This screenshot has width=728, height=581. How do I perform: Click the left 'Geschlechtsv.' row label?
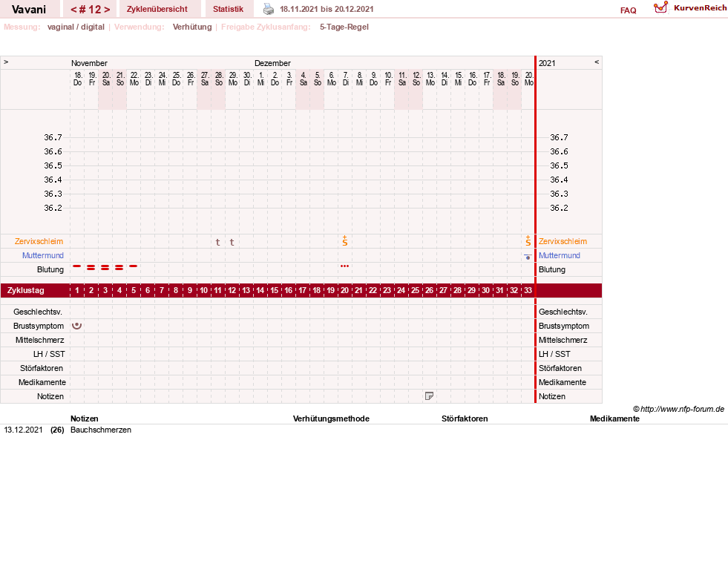(x=38, y=312)
